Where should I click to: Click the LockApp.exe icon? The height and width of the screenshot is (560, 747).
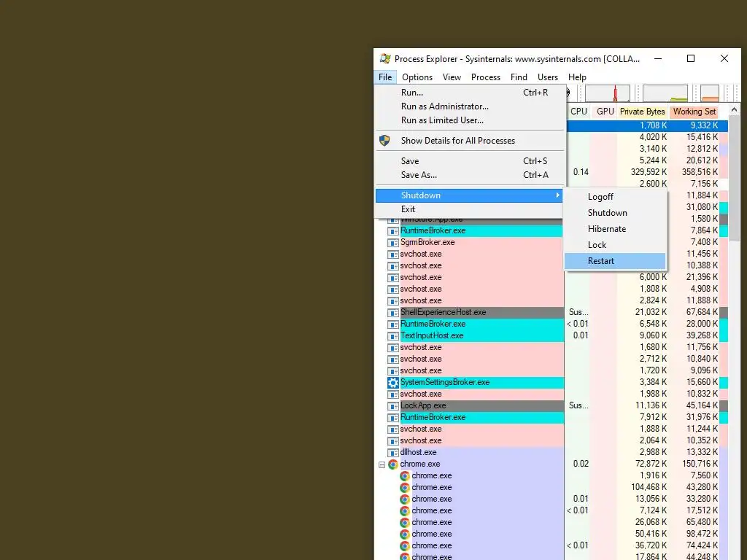[x=393, y=406]
